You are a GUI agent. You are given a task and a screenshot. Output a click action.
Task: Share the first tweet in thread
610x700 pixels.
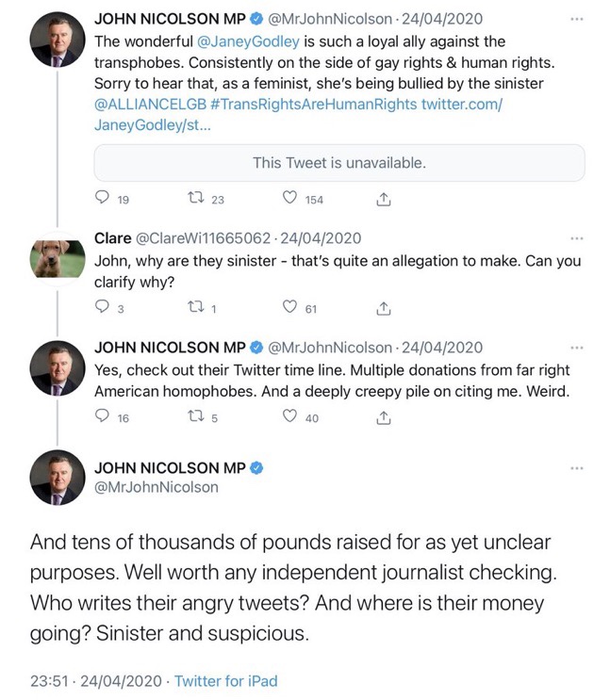click(383, 199)
